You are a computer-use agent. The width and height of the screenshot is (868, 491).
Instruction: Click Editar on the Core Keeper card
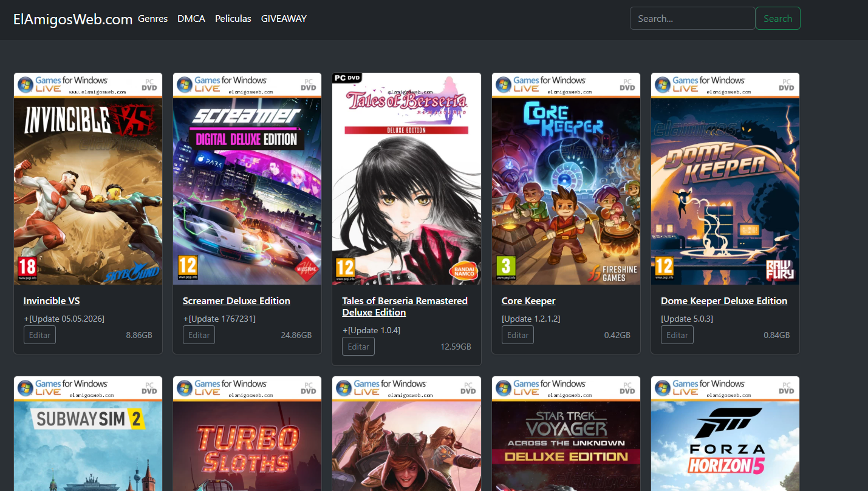[518, 335]
